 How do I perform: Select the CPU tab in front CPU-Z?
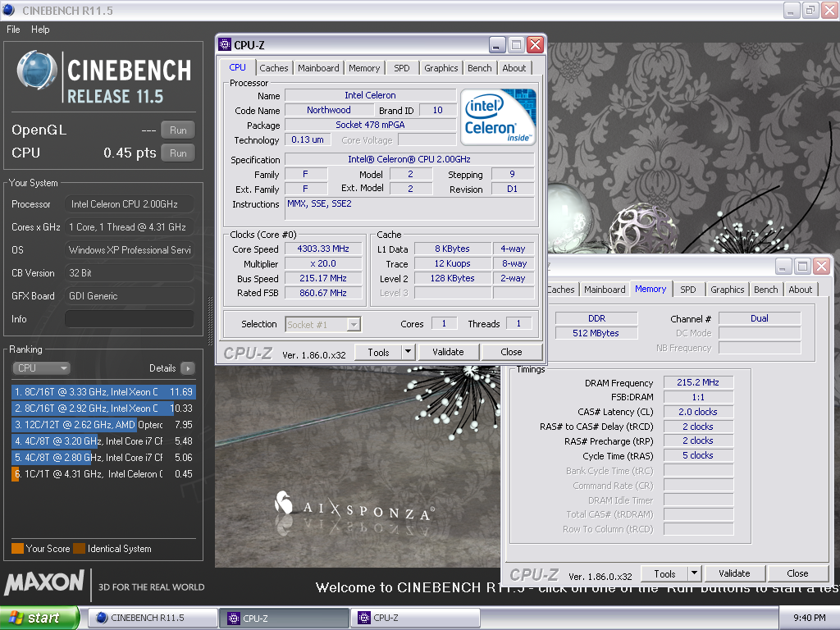[237, 67]
